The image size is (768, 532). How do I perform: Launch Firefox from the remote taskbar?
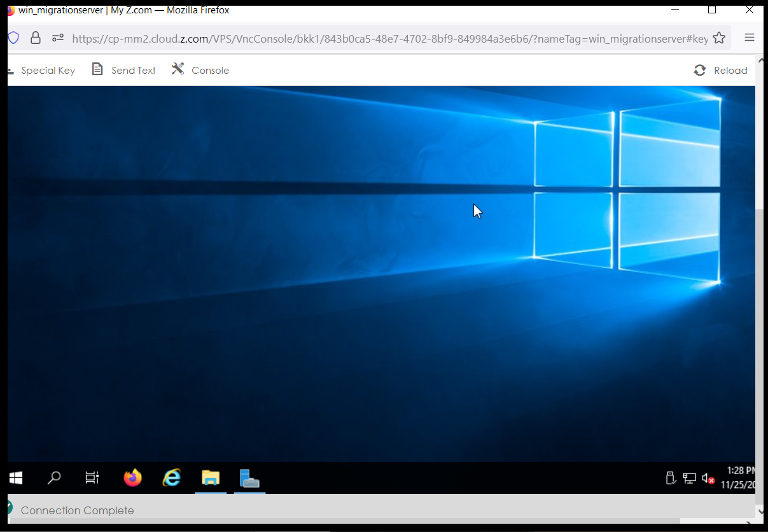point(132,477)
